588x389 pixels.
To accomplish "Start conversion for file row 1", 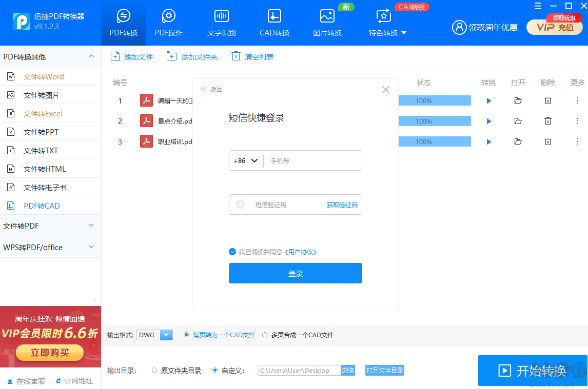I will coord(488,100).
